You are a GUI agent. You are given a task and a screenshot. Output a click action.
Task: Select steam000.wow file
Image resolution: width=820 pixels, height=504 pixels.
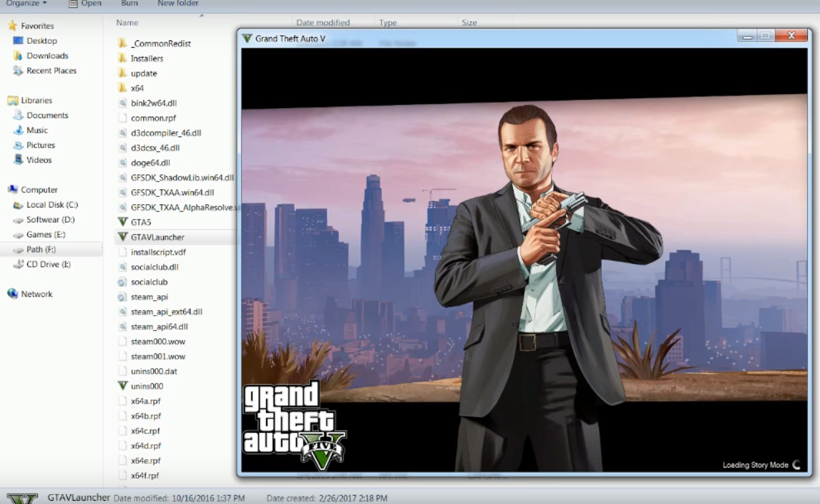(158, 342)
